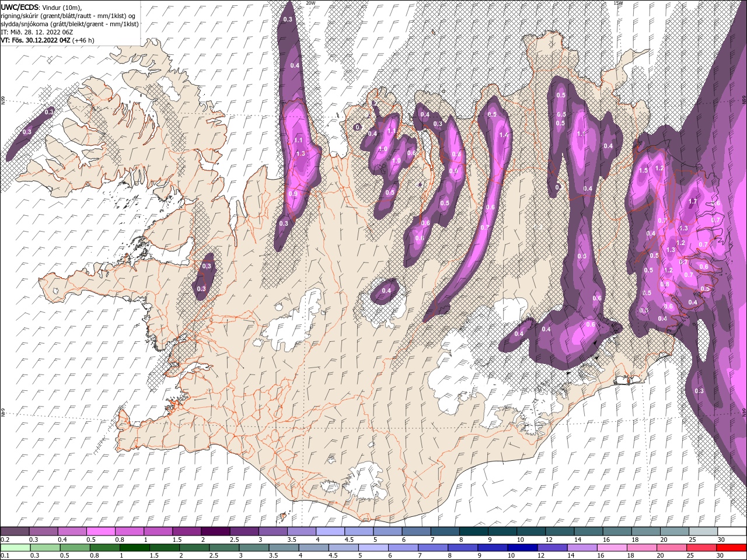Click the '1.7' precipitation value on the map

(x=693, y=201)
